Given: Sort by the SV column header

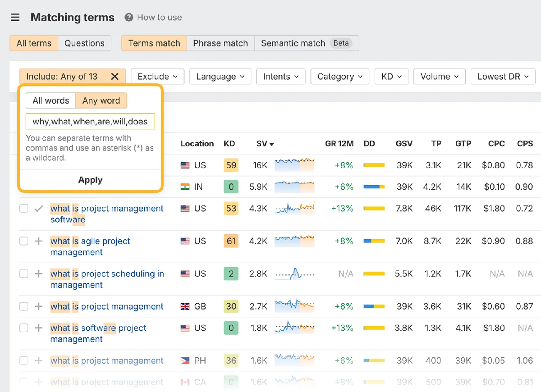Looking at the screenshot, I should pyautogui.click(x=265, y=144).
